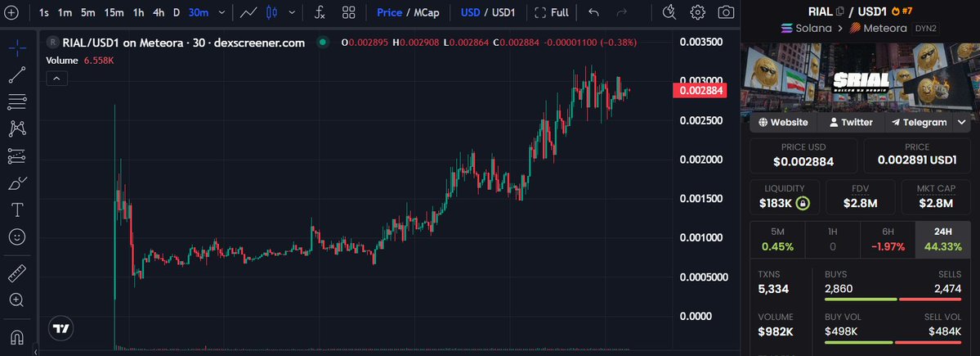Open the quick search icon
Image resolution: width=980 pixels, height=356 pixels.
[x=669, y=12]
